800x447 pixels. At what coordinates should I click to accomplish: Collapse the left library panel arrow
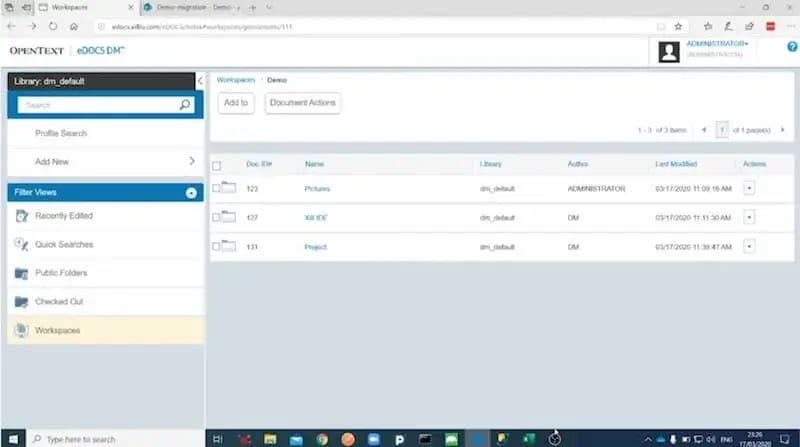[200, 81]
